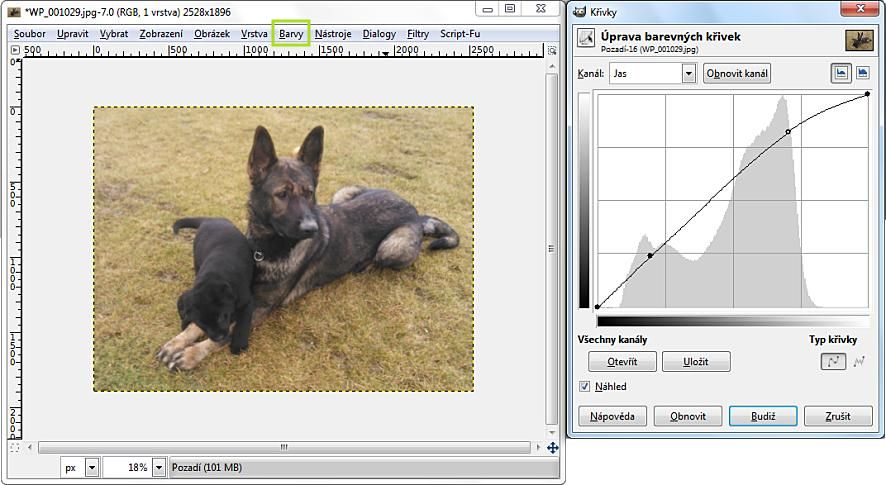Toggle quick mask icon at bottom-left corner

[14, 448]
